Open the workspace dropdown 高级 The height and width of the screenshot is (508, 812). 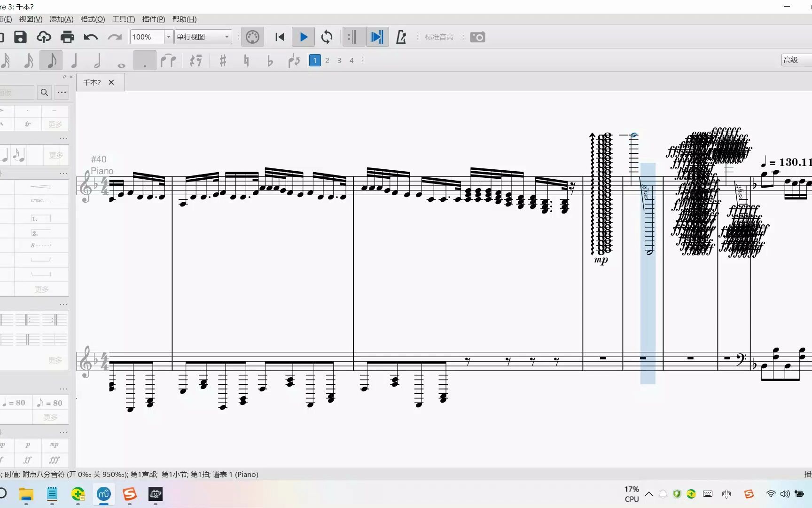click(x=796, y=60)
